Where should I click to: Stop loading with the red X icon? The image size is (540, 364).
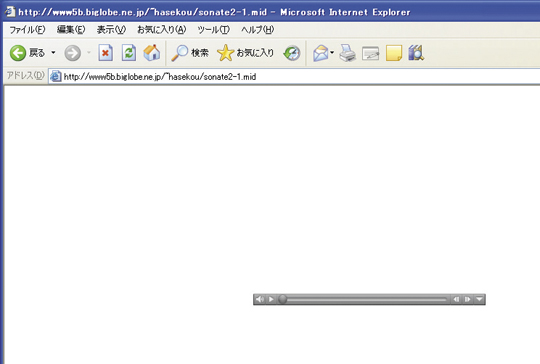[x=105, y=53]
